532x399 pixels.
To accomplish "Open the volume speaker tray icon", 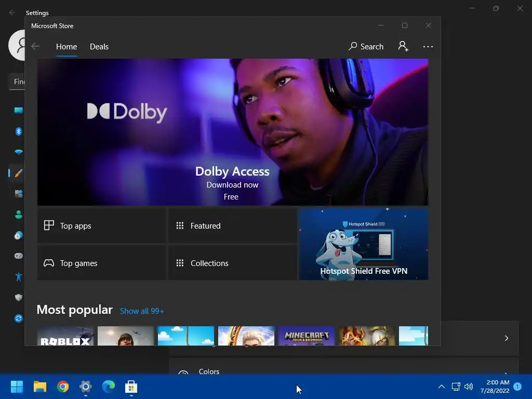I will pos(469,387).
